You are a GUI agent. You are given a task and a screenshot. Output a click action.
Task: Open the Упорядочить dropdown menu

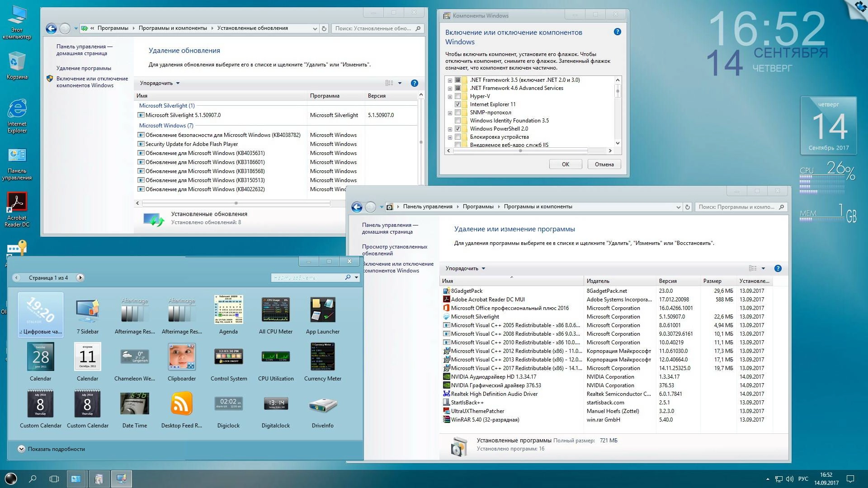[x=463, y=268]
